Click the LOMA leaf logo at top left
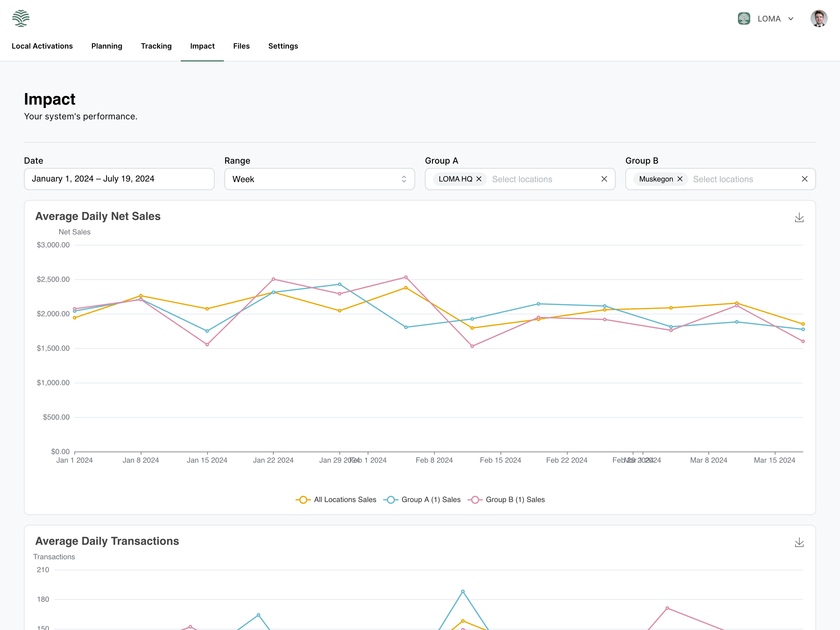Viewport: 840px width, 630px height. tap(21, 18)
